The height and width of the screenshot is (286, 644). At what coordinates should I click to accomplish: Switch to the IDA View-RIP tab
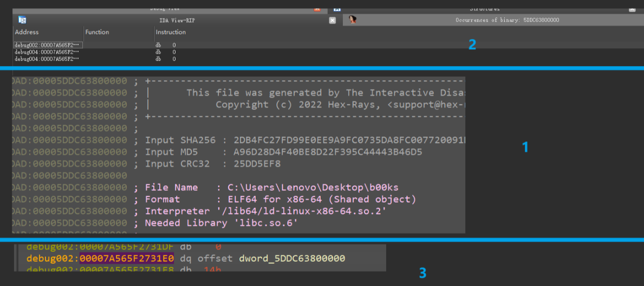(180, 20)
